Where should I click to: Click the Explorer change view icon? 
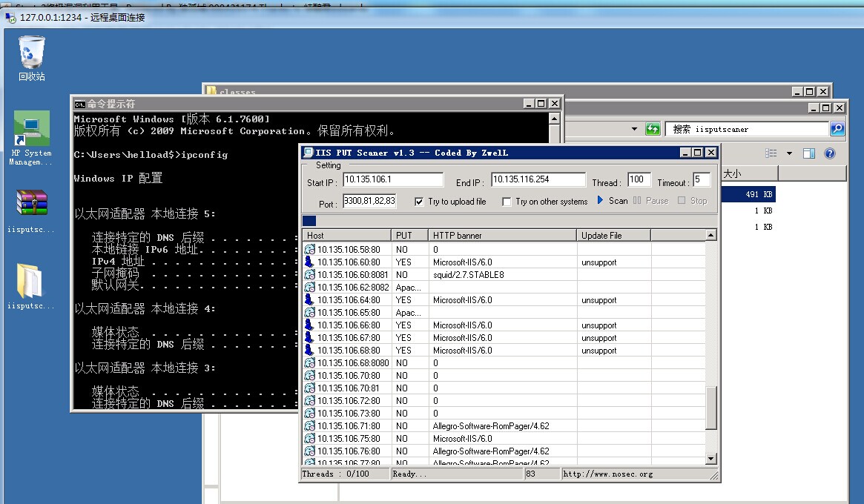(x=771, y=153)
